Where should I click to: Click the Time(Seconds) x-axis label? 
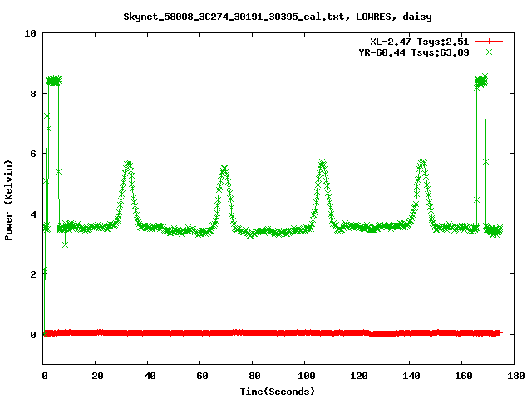[277, 392]
